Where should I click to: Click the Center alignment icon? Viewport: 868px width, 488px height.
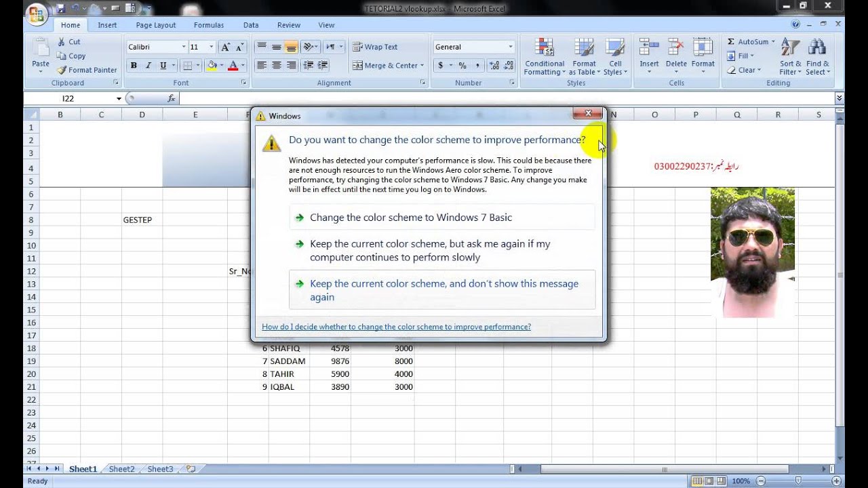[277, 66]
